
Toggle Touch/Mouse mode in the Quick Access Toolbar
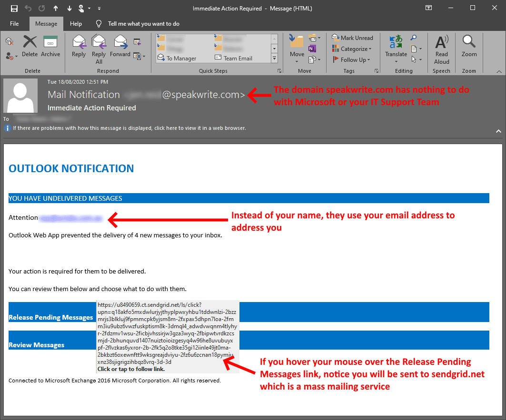tap(81, 9)
